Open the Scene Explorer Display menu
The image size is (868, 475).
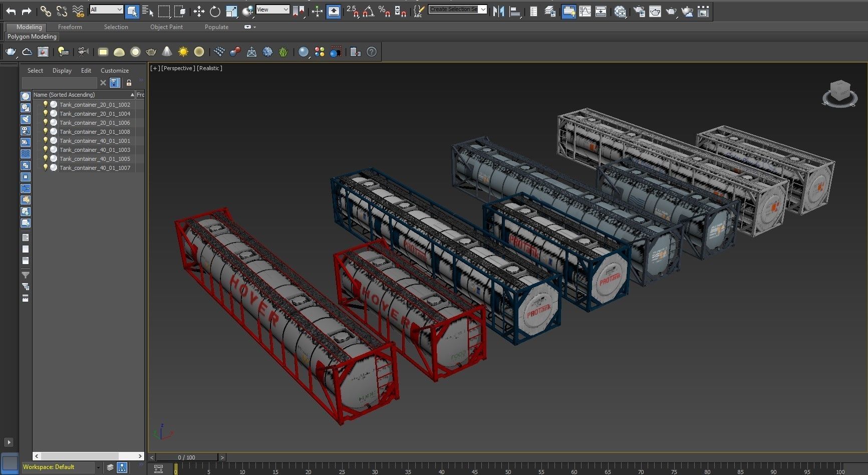pos(62,71)
